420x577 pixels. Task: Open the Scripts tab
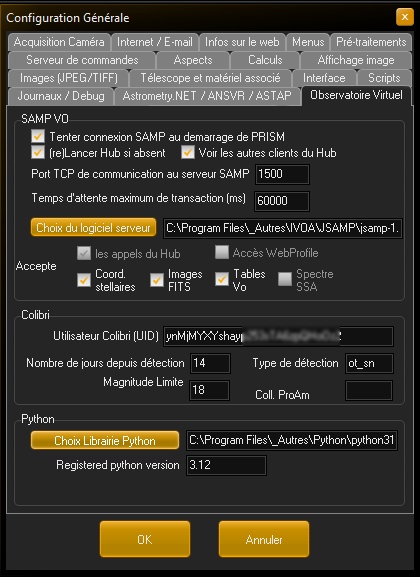tap(384, 78)
